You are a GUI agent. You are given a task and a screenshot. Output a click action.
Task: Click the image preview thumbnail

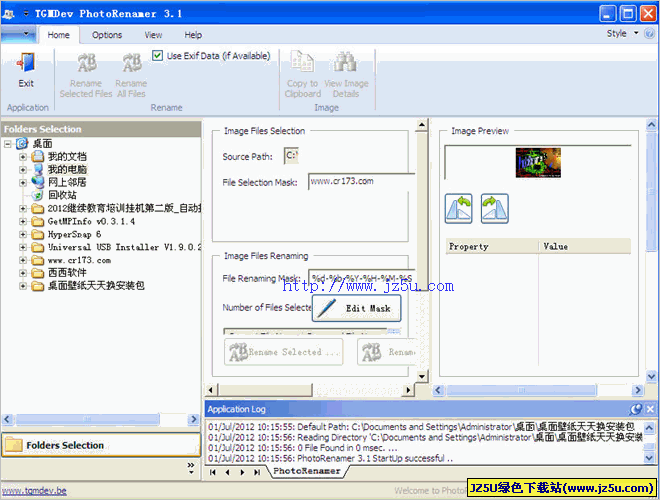(538, 162)
